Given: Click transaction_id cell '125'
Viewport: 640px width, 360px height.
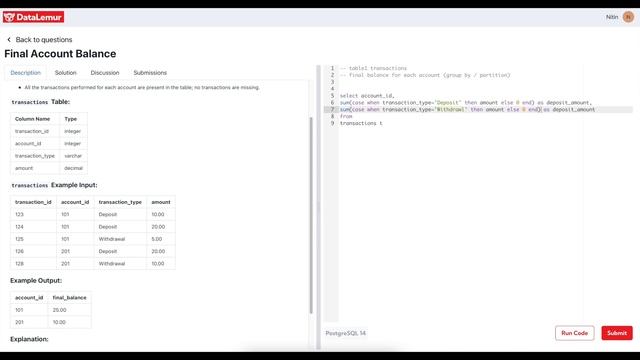Looking at the screenshot, I should tap(19, 239).
